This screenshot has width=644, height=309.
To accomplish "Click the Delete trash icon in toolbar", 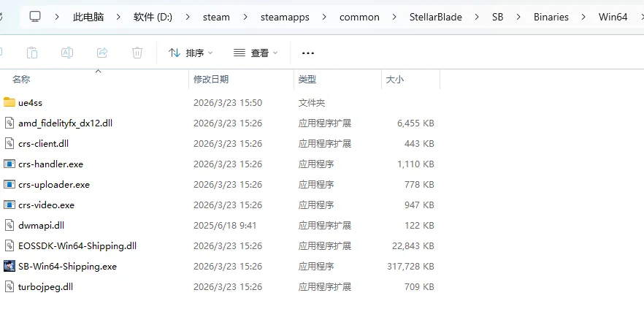I will tap(137, 53).
